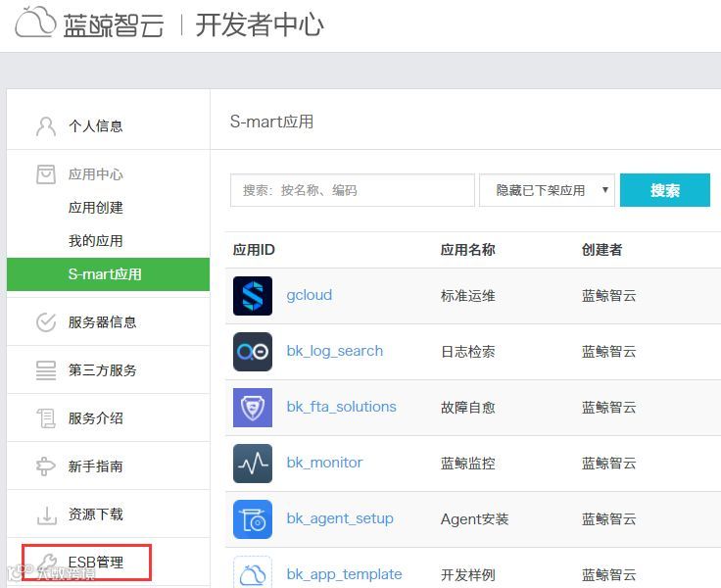Click the 创建者 column header
Screen dimensions: 721x588
[601, 250]
